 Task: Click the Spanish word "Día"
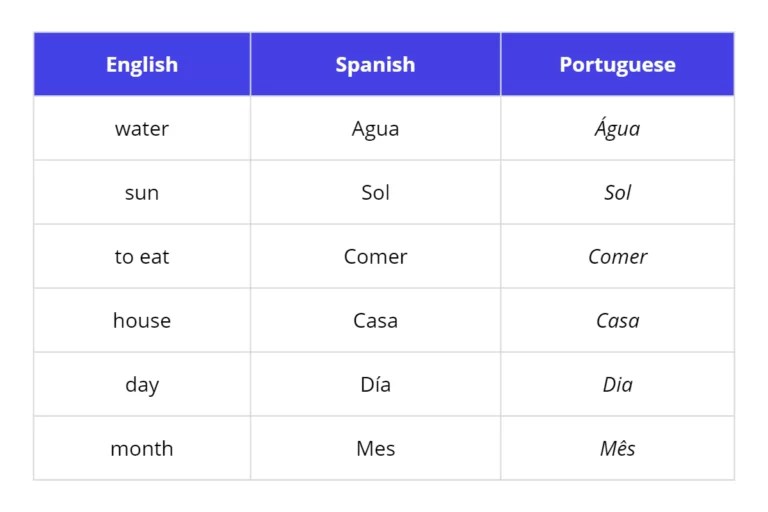click(x=375, y=385)
